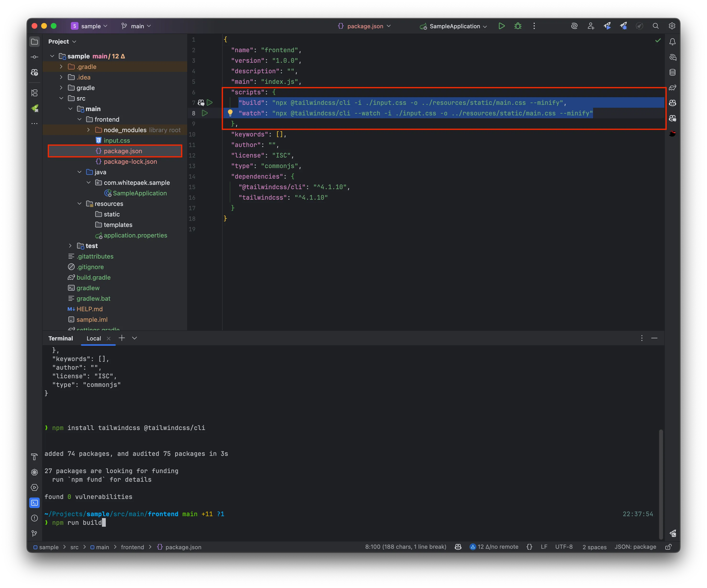Open the Notifications bell icon
The width and height of the screenshot is (707, 588).
(x=672, y=42)
